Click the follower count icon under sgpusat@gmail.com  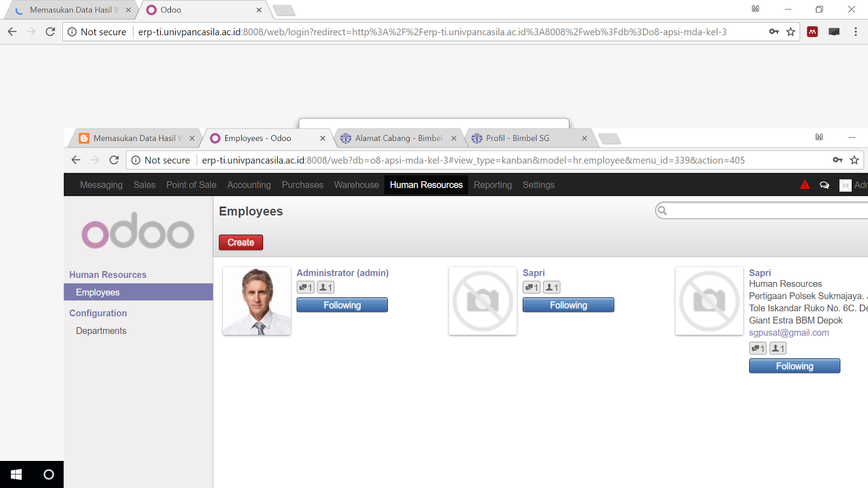click(x=778, y=348)
